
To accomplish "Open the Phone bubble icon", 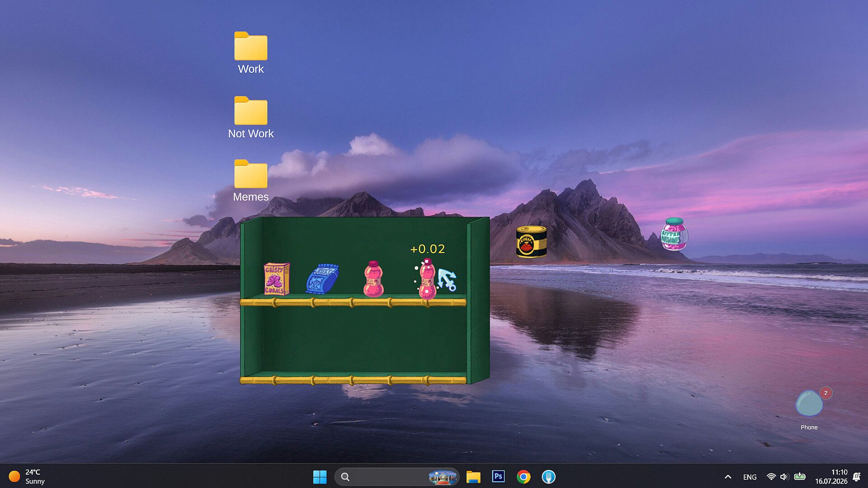I will tap(809, 403).
